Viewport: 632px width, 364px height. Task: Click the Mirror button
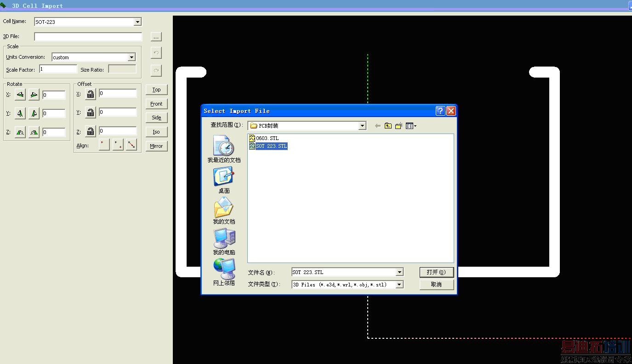tap(156, 146)
